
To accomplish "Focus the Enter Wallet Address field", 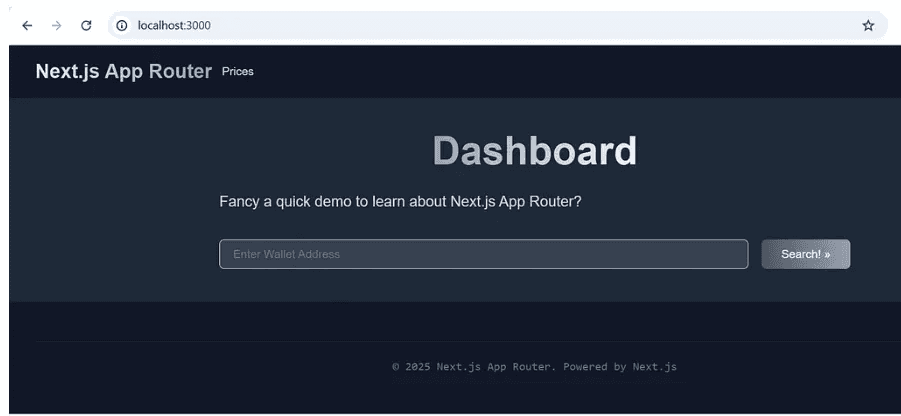I will click(x=483, y=254).
